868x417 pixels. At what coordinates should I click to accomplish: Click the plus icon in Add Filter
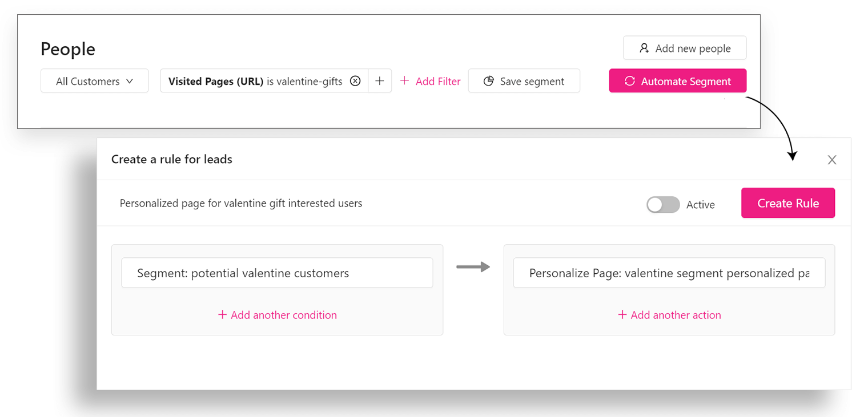pyautogui.click(x=404, y=80)
